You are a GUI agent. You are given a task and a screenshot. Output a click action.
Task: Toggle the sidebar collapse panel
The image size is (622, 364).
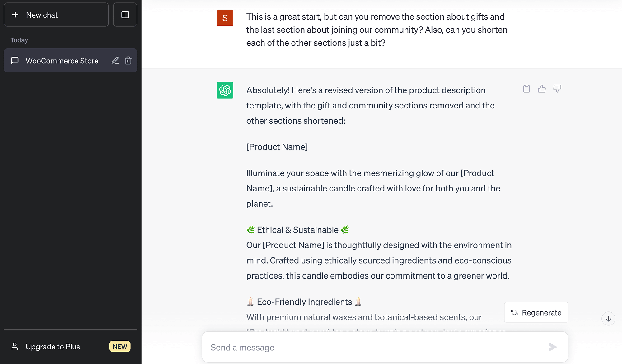(125, 15)
